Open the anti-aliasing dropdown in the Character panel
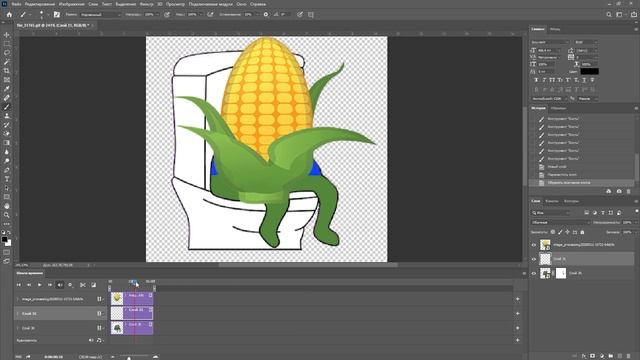 [588, 99]
